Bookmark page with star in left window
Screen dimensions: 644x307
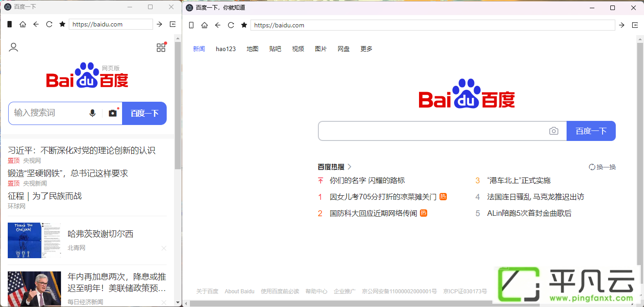pyautogui.click(x=62, y=24)
